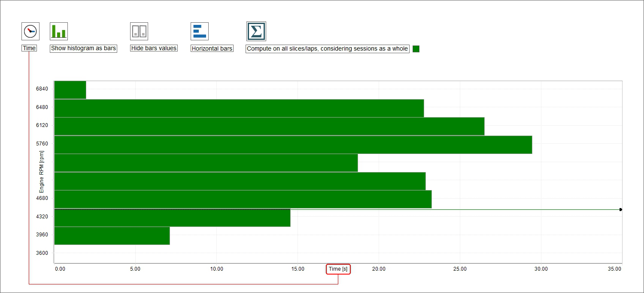Screen dimensions: 644x293
Task: Click the 'Show histogram as bars' label
Action: 83,48
